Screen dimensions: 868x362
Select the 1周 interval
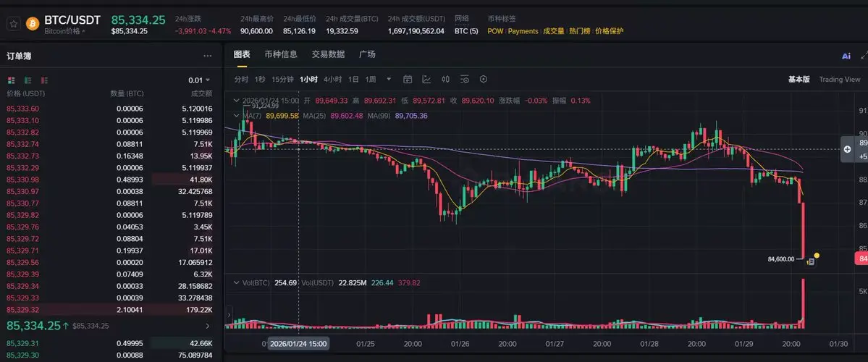click(x=371, y=79)
